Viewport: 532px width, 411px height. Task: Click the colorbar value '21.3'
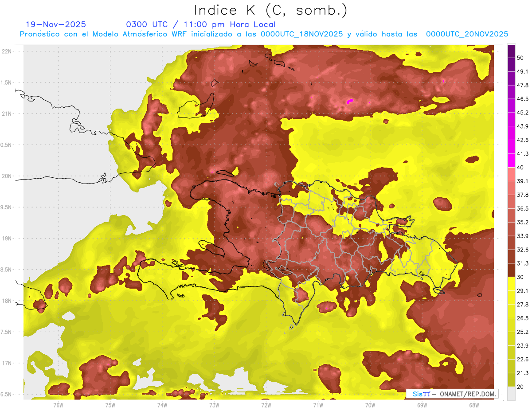[x=523, y=373]
